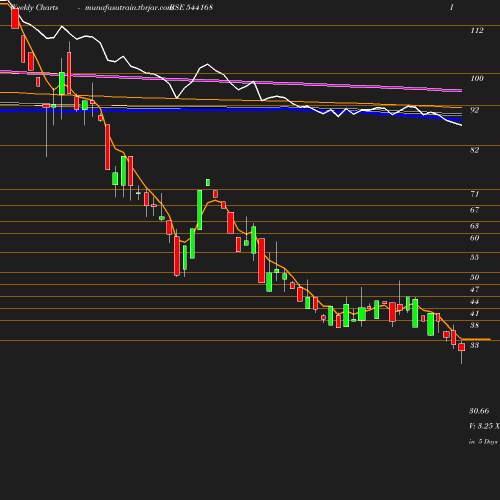Click the 41 price axis label

click(474, 313)
